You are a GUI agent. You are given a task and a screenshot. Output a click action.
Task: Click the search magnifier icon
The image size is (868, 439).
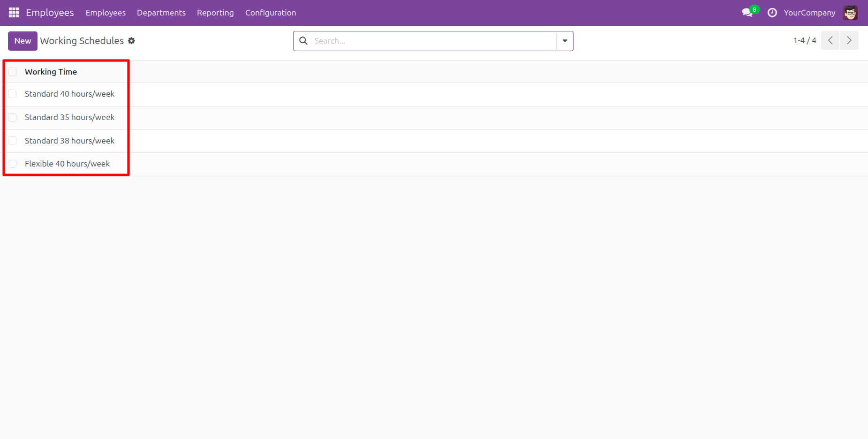click(303, 41)
